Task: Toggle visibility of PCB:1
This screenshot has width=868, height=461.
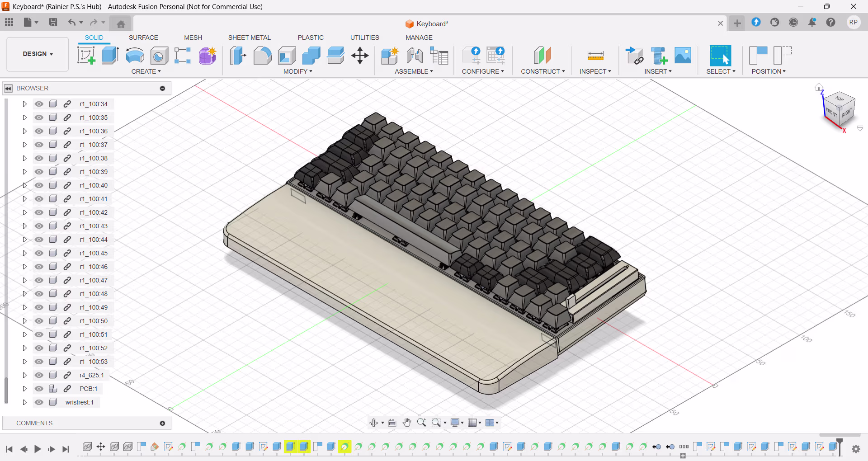Action: point(39,389)
